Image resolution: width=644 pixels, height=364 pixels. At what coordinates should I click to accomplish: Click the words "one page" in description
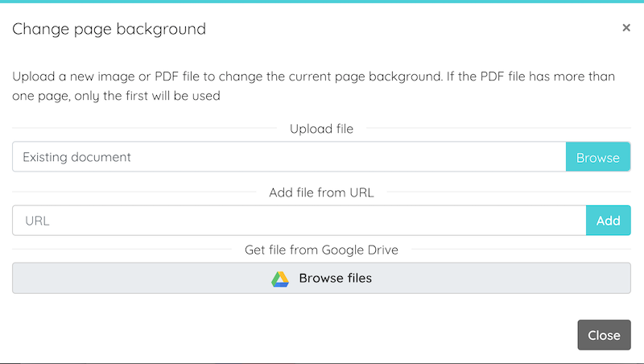41,96
